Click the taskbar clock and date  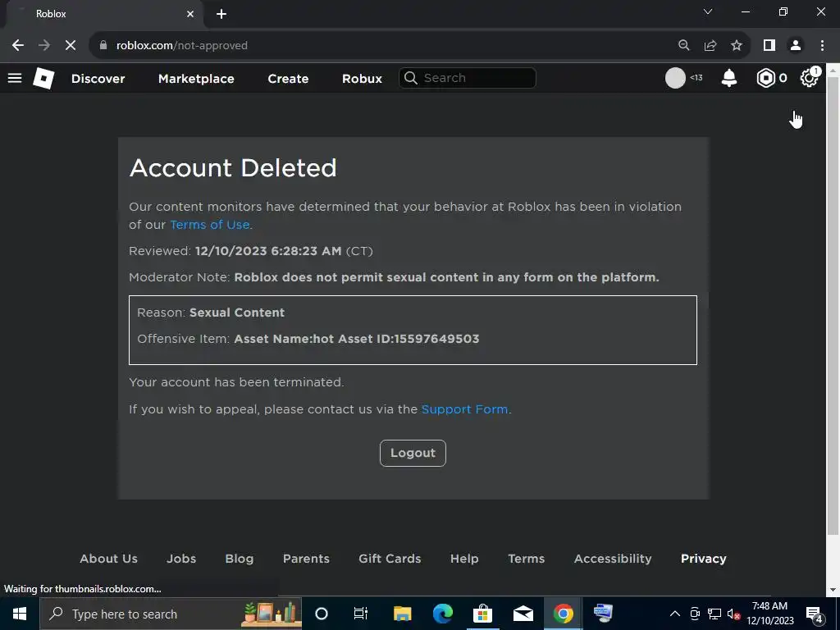769,614
